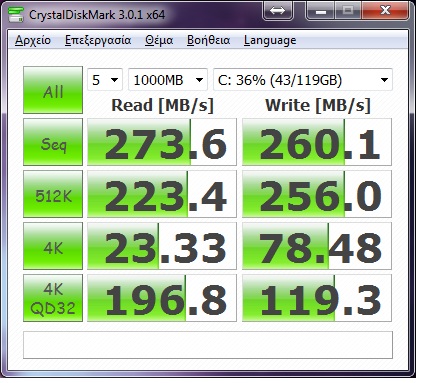Open the Αρχείο menu

[33, 40]
